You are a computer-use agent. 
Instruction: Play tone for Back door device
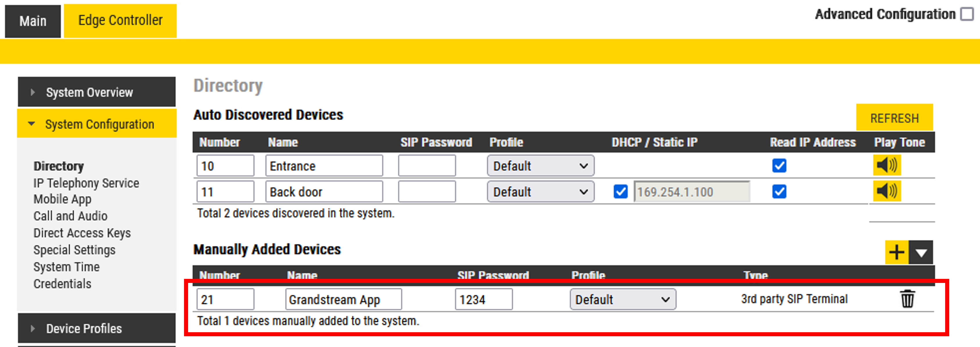(887, 191)
